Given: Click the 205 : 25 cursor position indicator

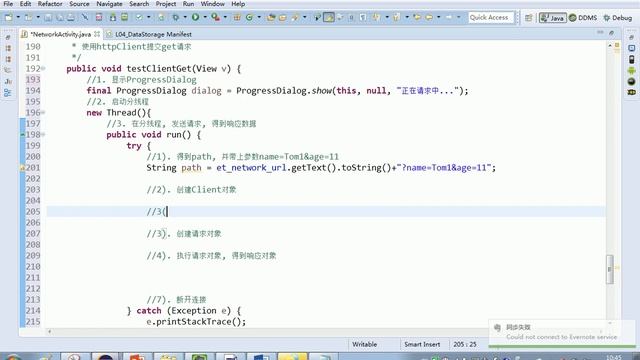Looking at the screenshot, I should 464,344.
